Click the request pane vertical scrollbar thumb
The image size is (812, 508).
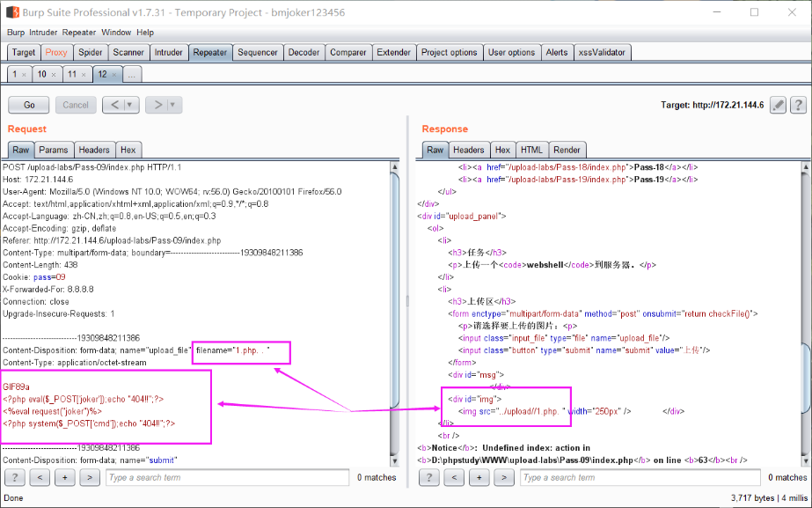click(395, 291)
